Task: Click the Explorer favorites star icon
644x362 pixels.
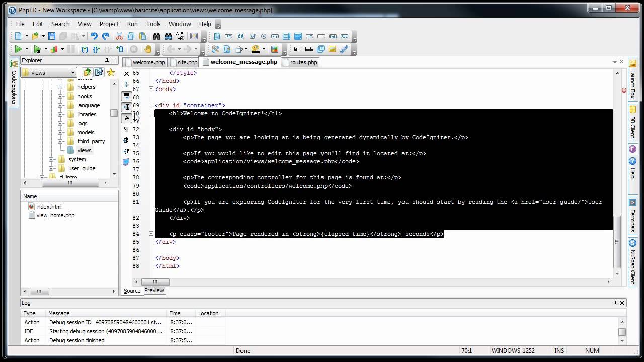Action: (x=111, y=73)
